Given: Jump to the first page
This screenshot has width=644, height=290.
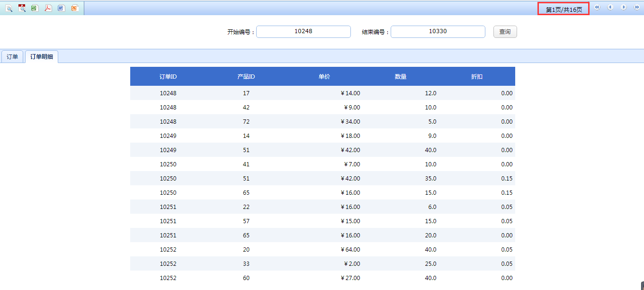Looking at the screenshot, I should click(597, 8).
